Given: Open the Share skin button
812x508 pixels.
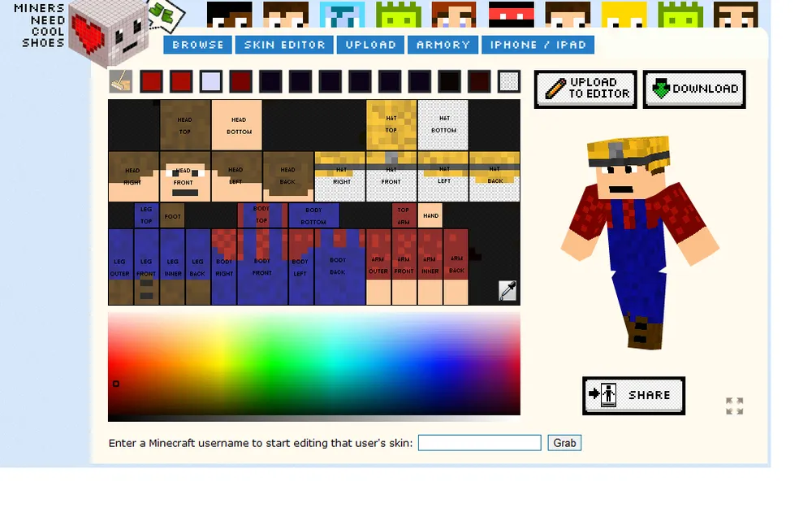Looking at the screenshot, I should [x=633, y=396].
